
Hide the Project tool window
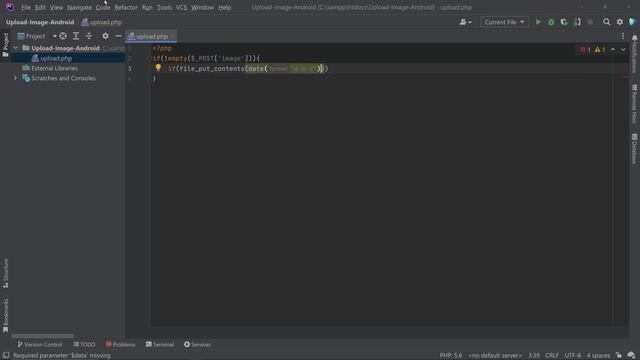[x=118, y=36]
